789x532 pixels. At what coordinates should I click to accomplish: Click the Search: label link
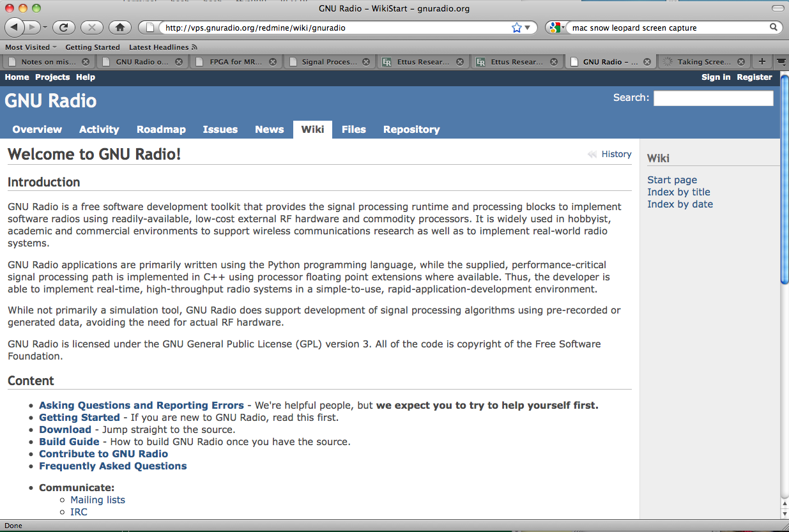(x=631, y=98)
